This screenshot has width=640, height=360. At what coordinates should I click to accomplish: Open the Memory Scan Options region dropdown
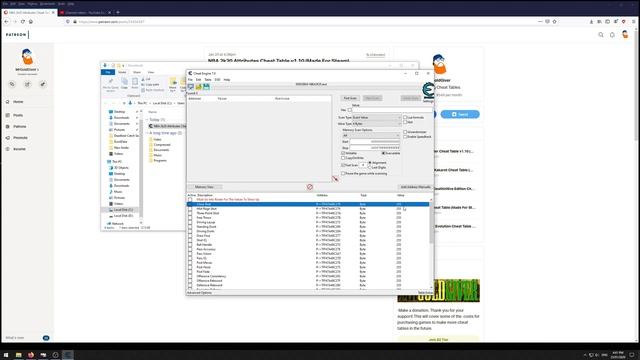click(x=371, y=135)
